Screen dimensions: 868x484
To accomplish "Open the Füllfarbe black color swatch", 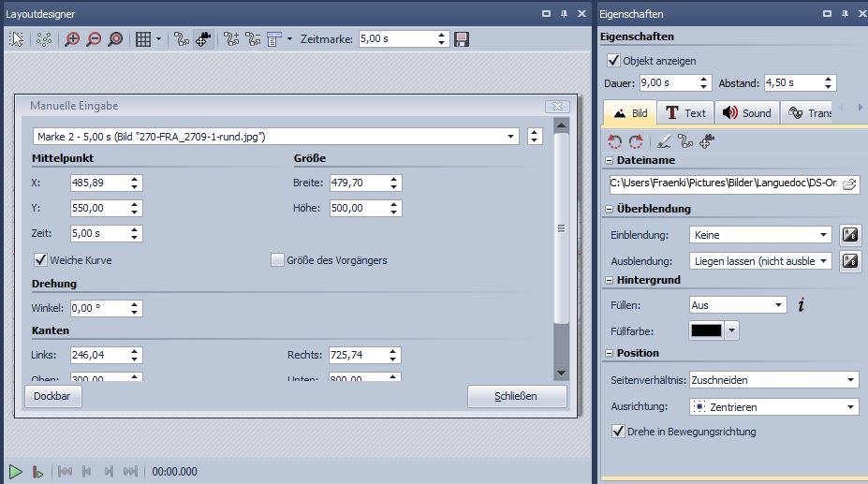I will pyautogui.click(x=707, y=330).
